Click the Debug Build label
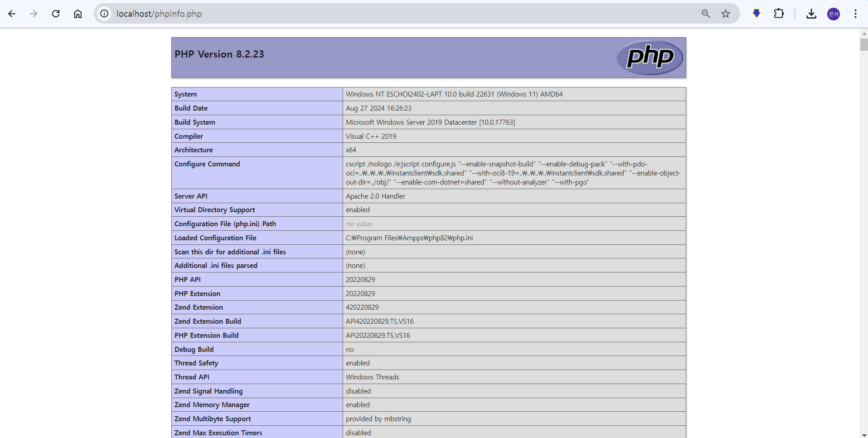 click(x=194, y=350)
